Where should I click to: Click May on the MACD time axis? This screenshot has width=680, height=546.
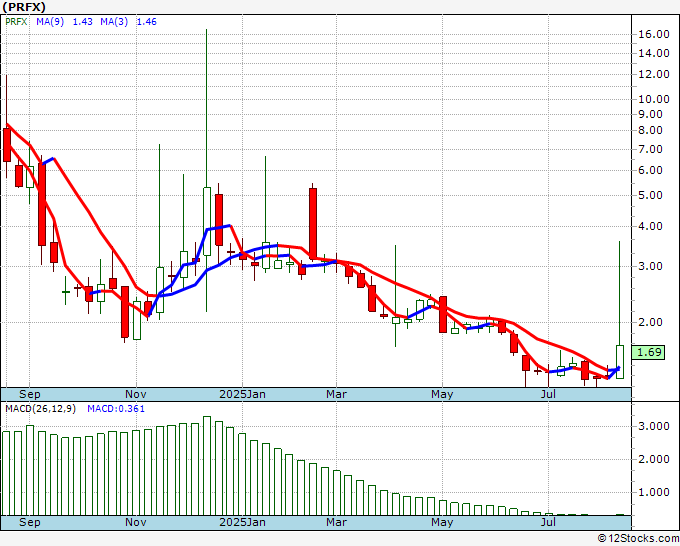point(442,522)
